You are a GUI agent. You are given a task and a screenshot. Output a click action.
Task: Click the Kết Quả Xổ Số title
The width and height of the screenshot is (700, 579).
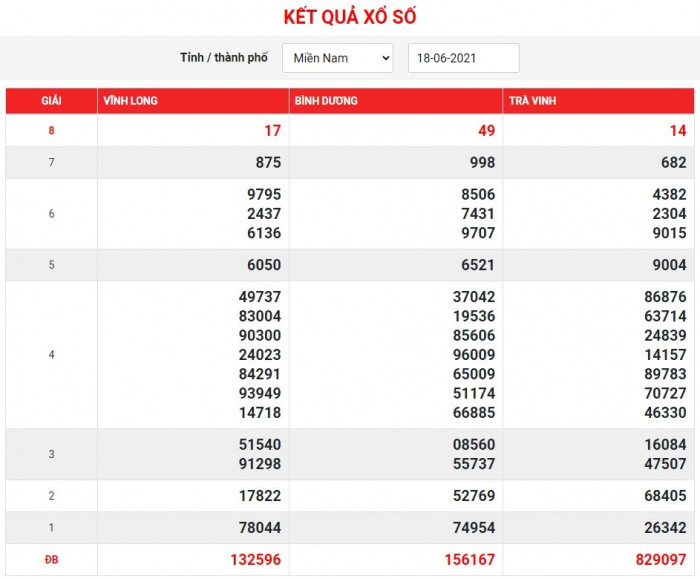pos(350,17)
